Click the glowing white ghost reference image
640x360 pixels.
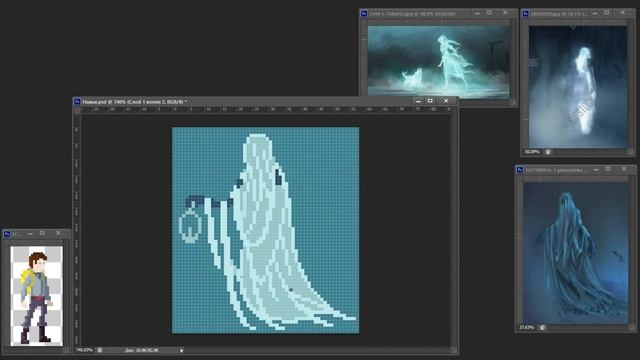(578, 87)
